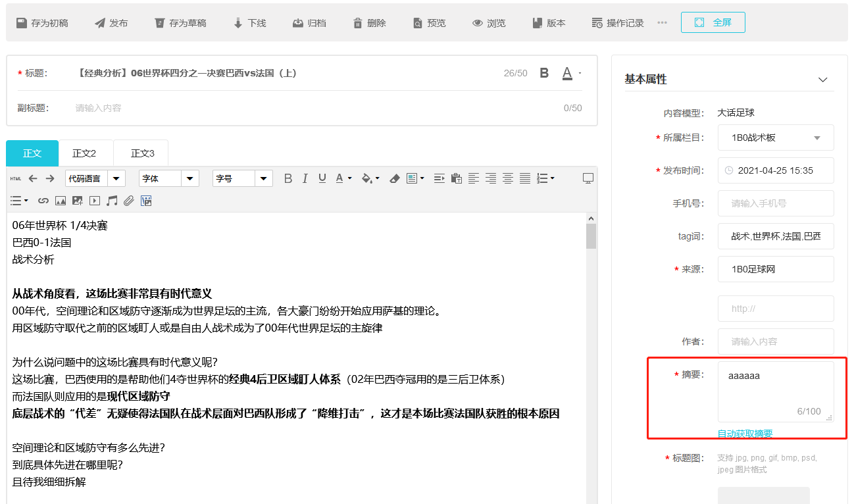Publish the article (发布)
Image resolution: width=854 pixels, height=504 pixels.
111,23
